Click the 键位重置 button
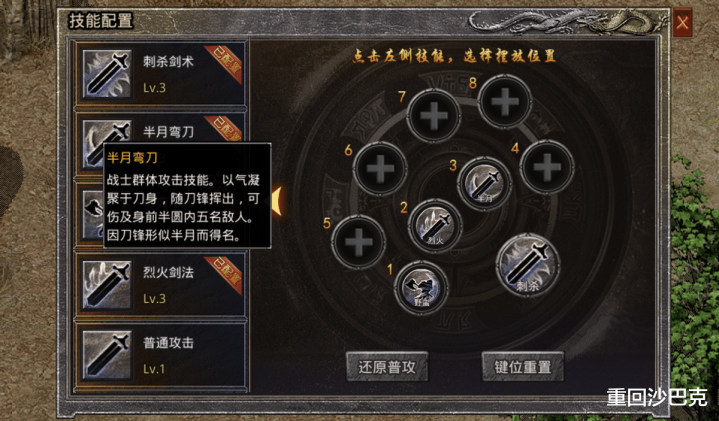 [x=523, y=367]
